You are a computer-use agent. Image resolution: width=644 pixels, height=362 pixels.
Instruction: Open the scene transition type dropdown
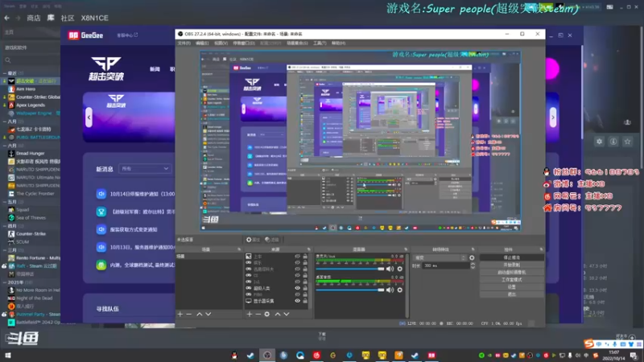[x=440, y=257]
